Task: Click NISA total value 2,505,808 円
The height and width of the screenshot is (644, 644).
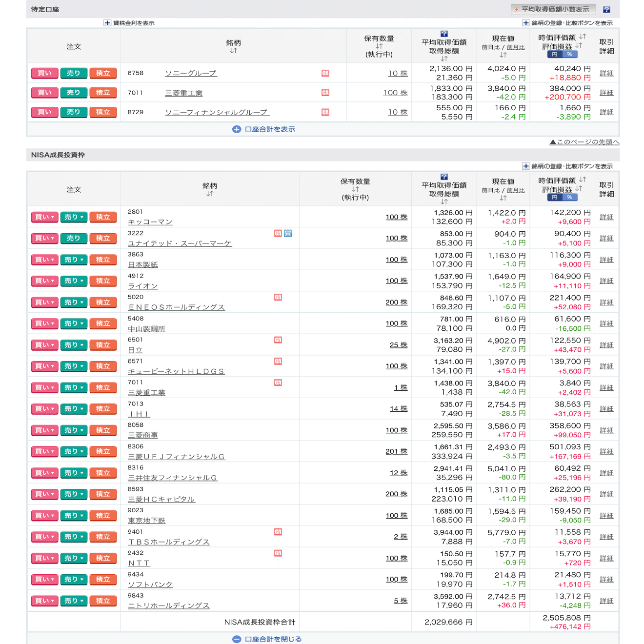Action: (566, 618)
